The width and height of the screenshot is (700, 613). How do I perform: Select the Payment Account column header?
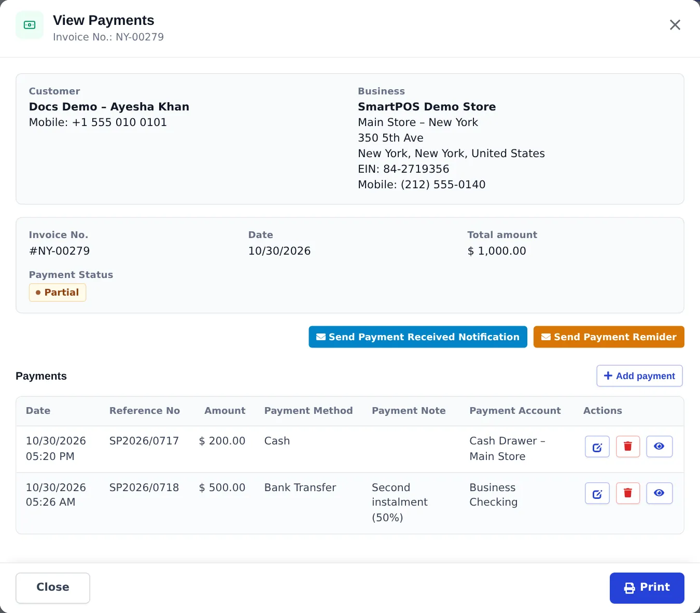515,411
